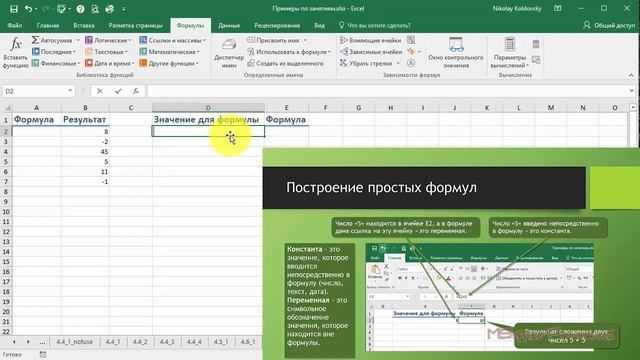Viewport: 640px width, 360px height.
Task: Select sheet tab 4.6_1
Action: click(x=248, y=342)
